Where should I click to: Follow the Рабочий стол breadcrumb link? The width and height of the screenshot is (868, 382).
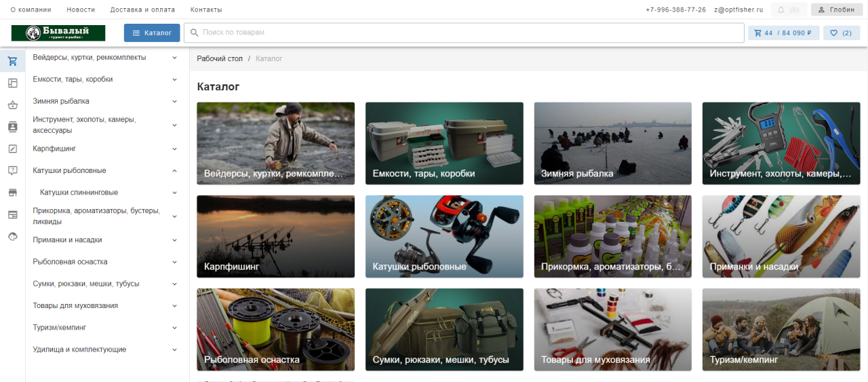(220, 59)
